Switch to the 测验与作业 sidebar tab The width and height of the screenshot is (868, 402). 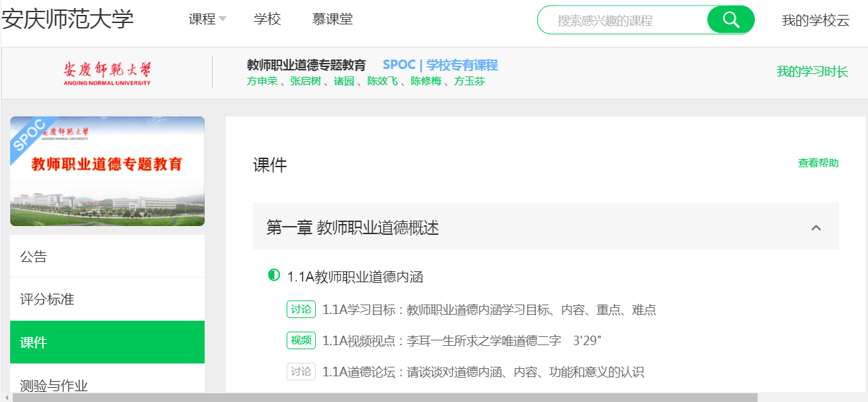pyautogui.click(x=107, y=385)
